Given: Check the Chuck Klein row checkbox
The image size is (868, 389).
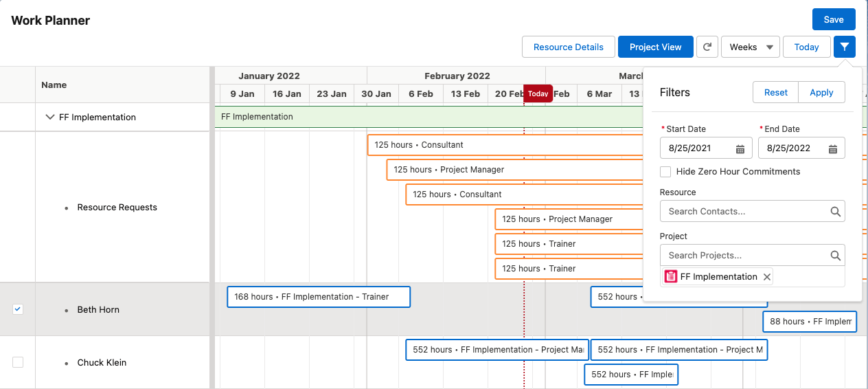Looking at the screenshot, I should [x=18, y=362].
